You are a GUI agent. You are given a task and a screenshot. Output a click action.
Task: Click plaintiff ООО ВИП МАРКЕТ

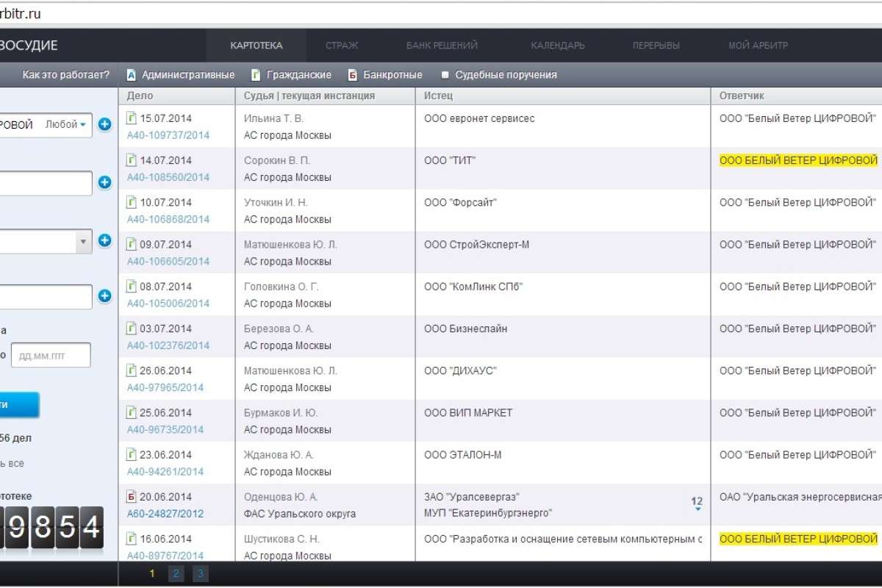tap(468, 412)
